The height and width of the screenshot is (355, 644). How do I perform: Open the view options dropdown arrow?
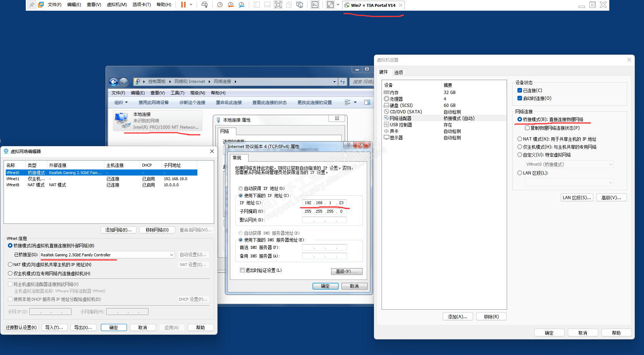pos(355,103)
